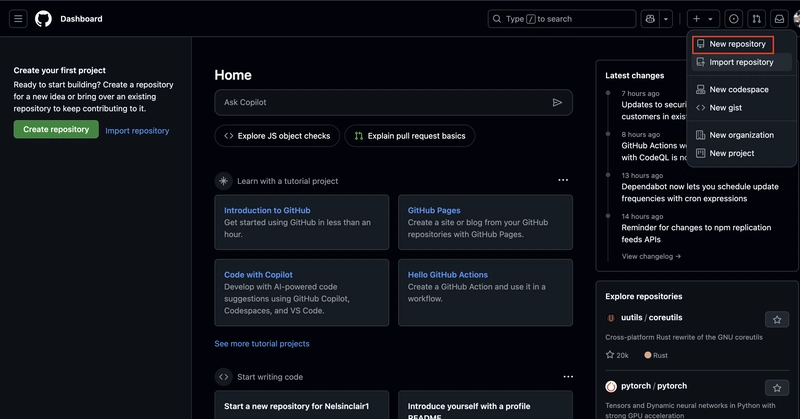Send the Copilot prompt arrow icon
The width and height of the screenshot is (800, 419).
point(557,103)
